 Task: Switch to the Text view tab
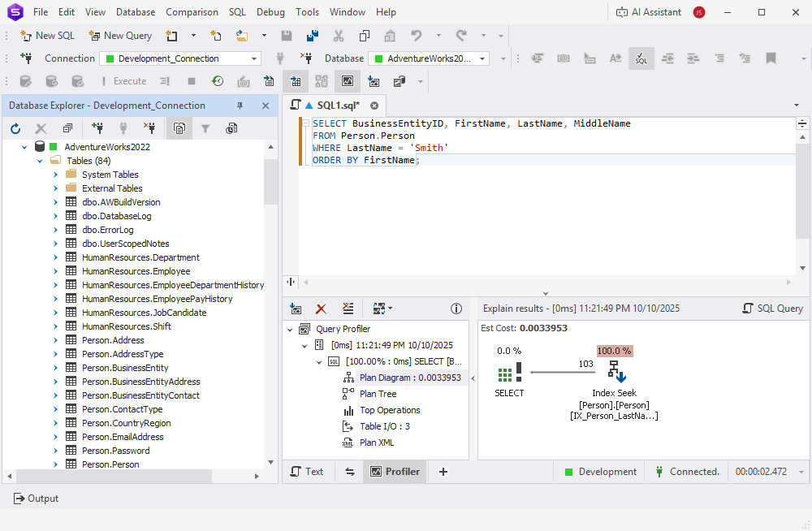pos(307,472)
